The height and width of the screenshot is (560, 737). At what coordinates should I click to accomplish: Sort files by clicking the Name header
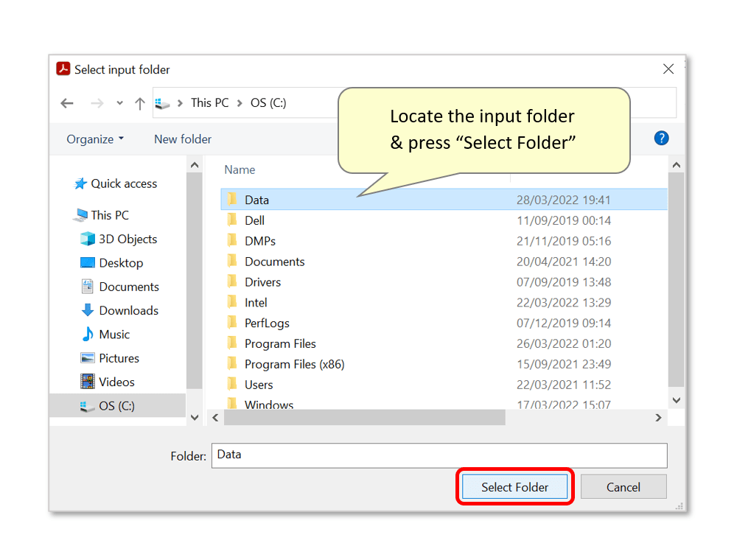pos(239,169)
